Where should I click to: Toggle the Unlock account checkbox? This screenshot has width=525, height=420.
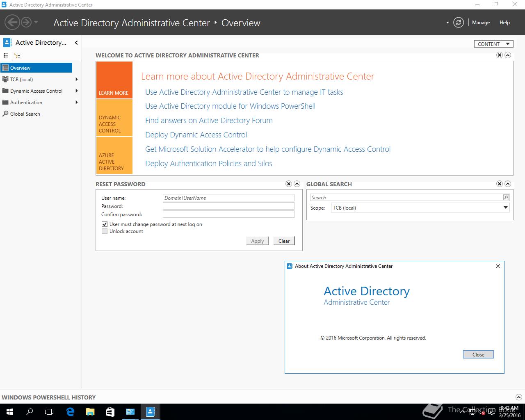click(105, 231)
